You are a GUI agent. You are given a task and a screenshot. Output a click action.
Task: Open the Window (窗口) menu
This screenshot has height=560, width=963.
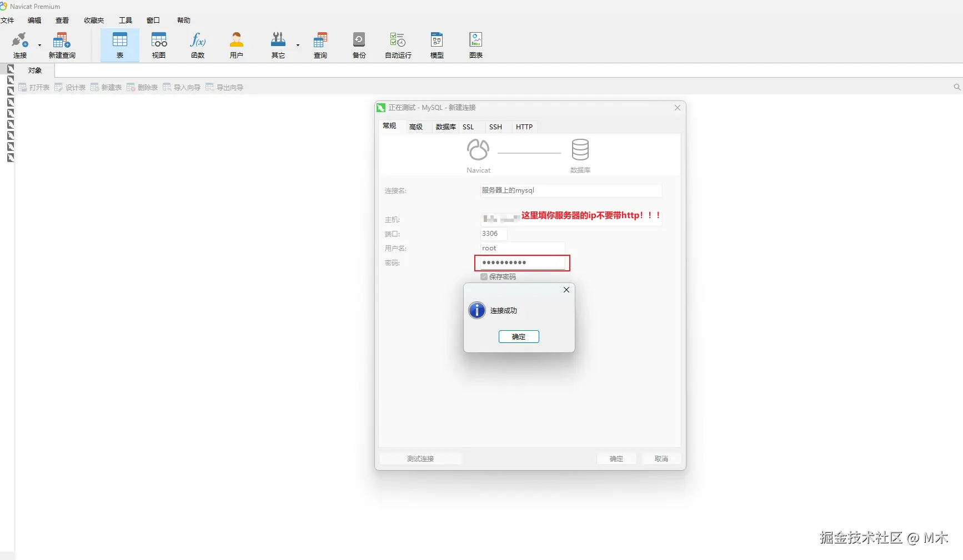[153, 21]
